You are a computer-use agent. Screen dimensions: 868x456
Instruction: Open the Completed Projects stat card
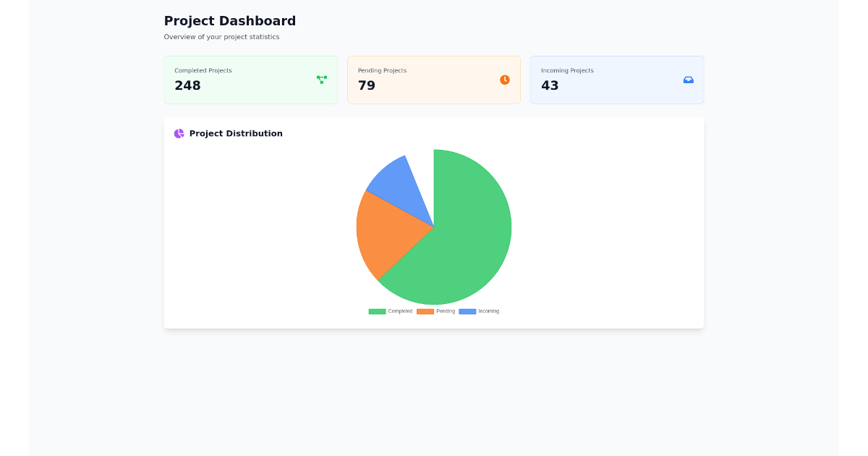click(250, 80)
